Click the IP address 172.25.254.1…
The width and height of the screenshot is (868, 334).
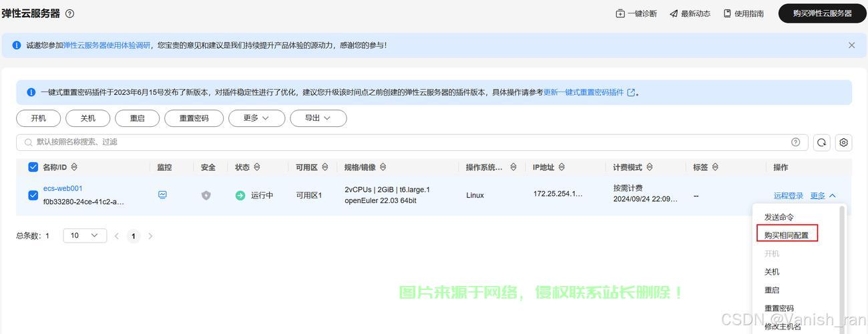(x=558, y=194)
